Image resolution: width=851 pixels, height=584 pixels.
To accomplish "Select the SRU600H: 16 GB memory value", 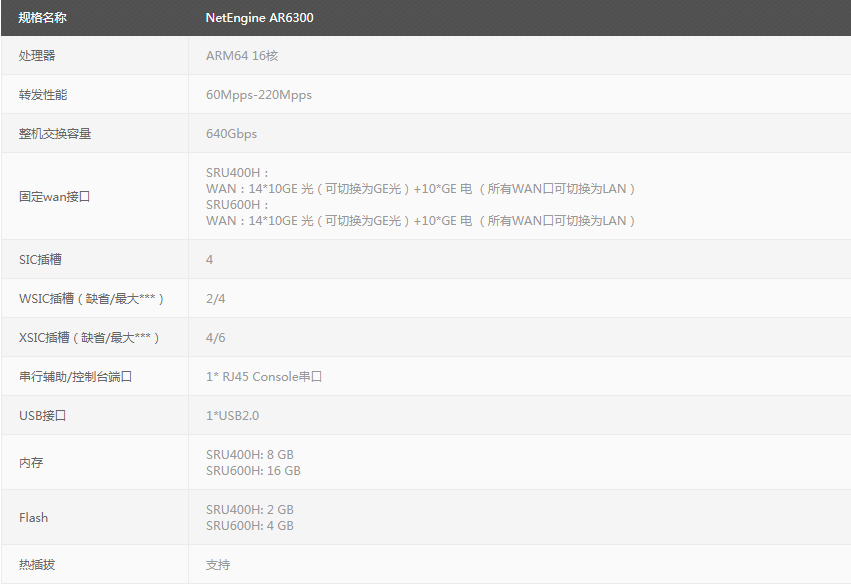I will click(x=253, y=471).
